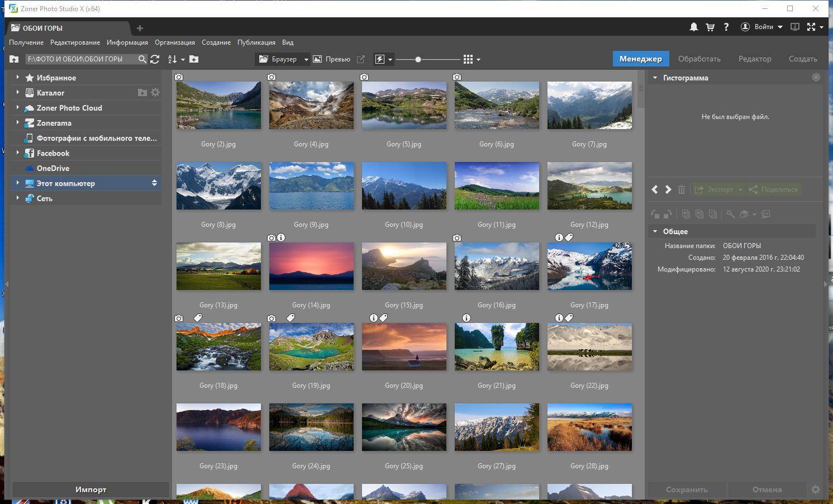Create a new folder icon in toolbar
Screen dimensions: 833x504
click(194, 59)
